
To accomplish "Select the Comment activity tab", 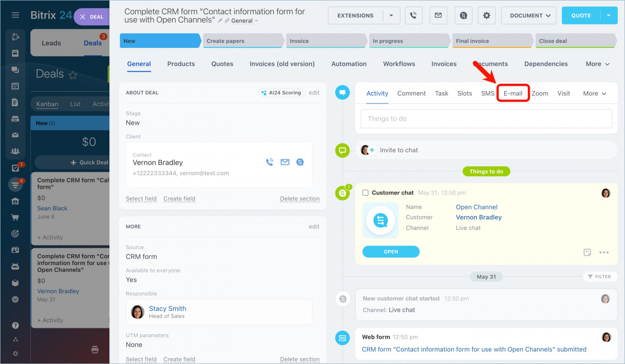I will [412, 93].
